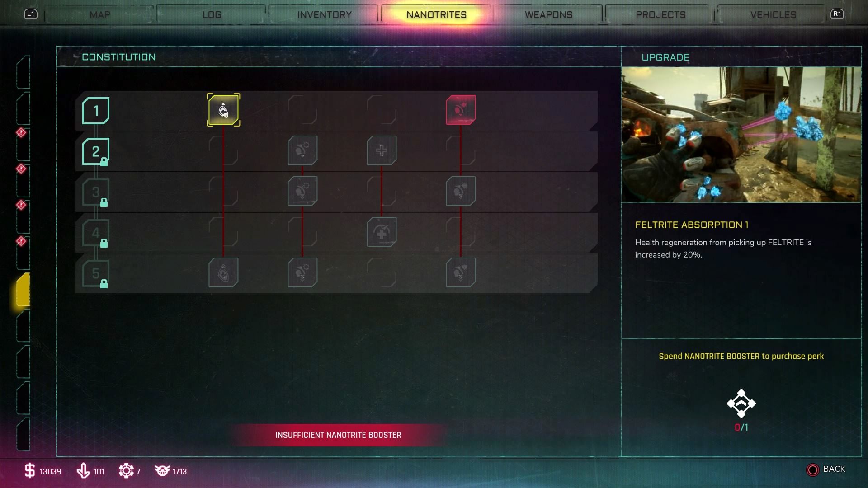Click the L1 previous tab button
The width and height of the screenshot is (868, 488).
[x=31, y=14]
